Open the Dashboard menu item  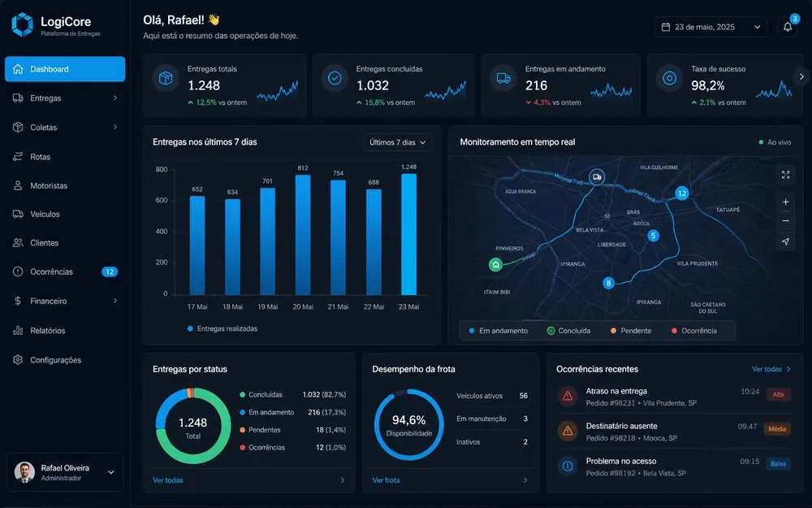coord(65,69)
